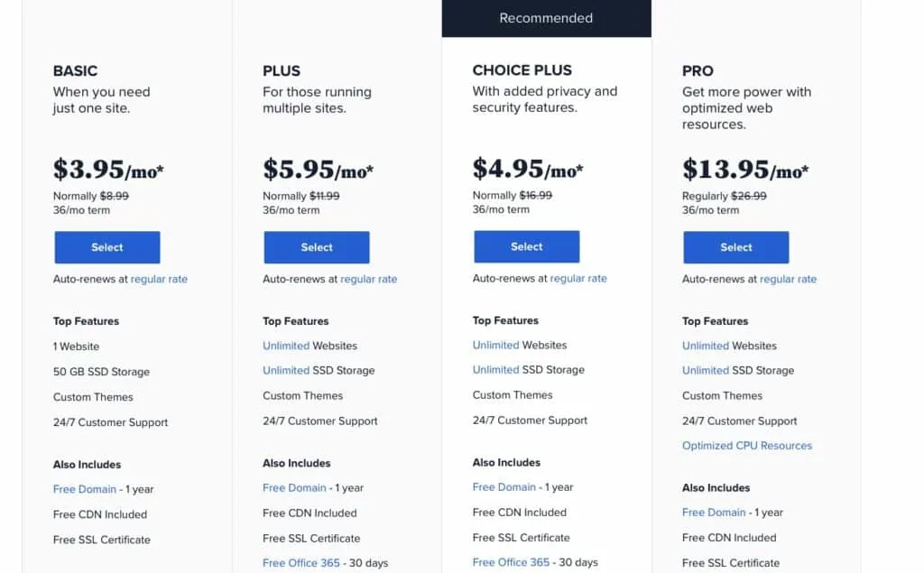924x573 pixels.
Task: Click Unlimited Websites link in CHOICE PLUS
Action: pos(495,345)
